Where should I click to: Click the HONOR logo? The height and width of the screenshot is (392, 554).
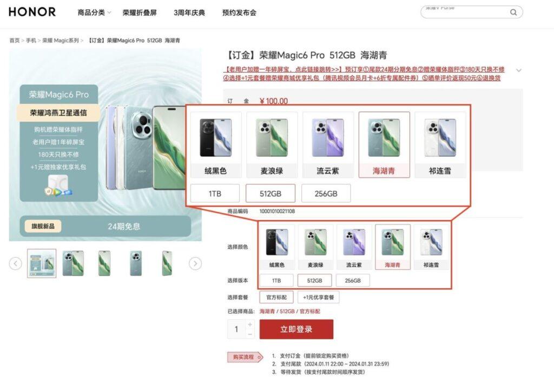[x=32, y=12]
